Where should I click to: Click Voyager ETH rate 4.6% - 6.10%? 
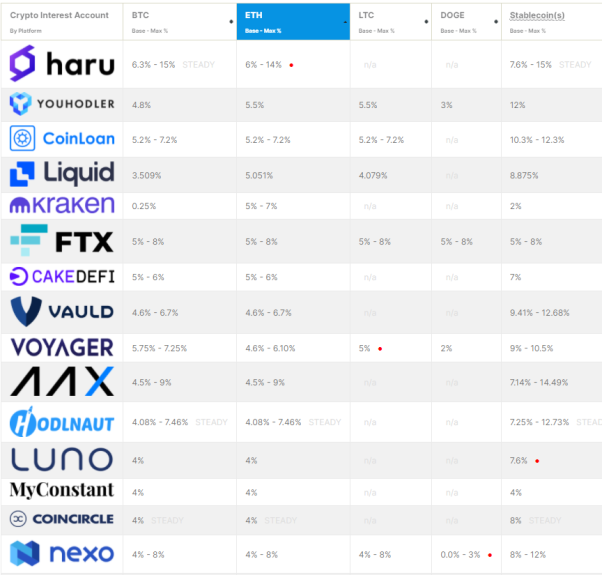270,348
